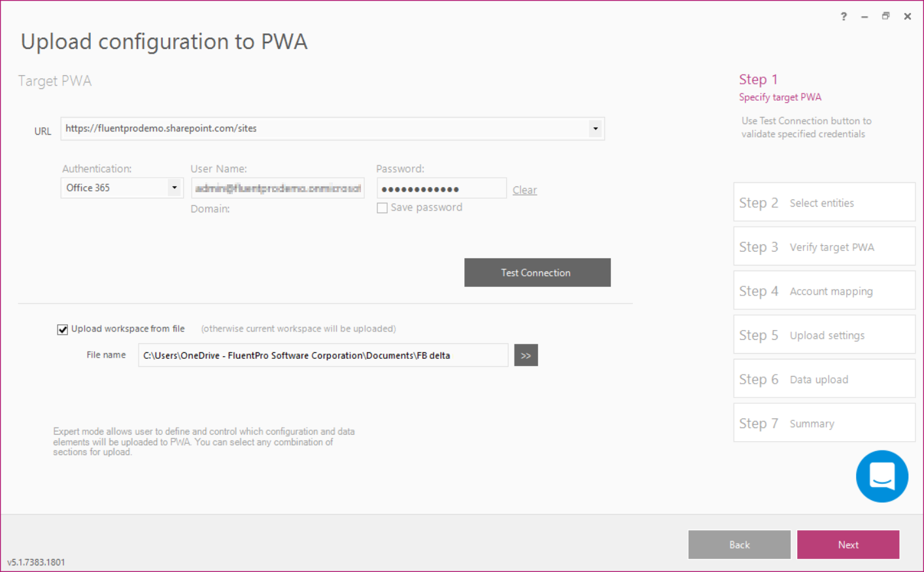
Task: Minimize the upload wizard window
Action: point(864,16)
